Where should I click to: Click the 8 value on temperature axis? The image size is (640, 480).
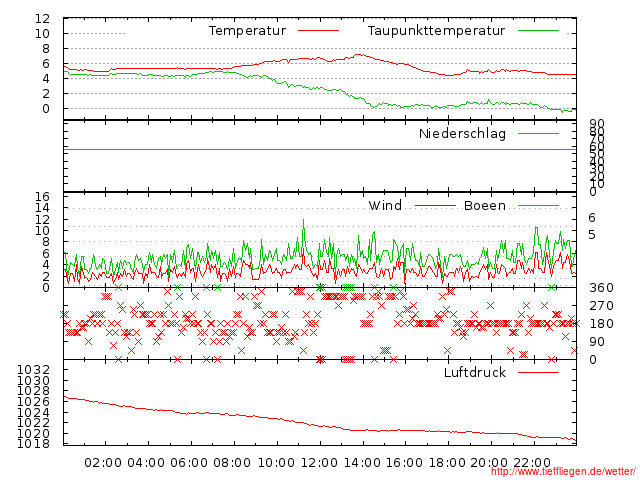46,49
